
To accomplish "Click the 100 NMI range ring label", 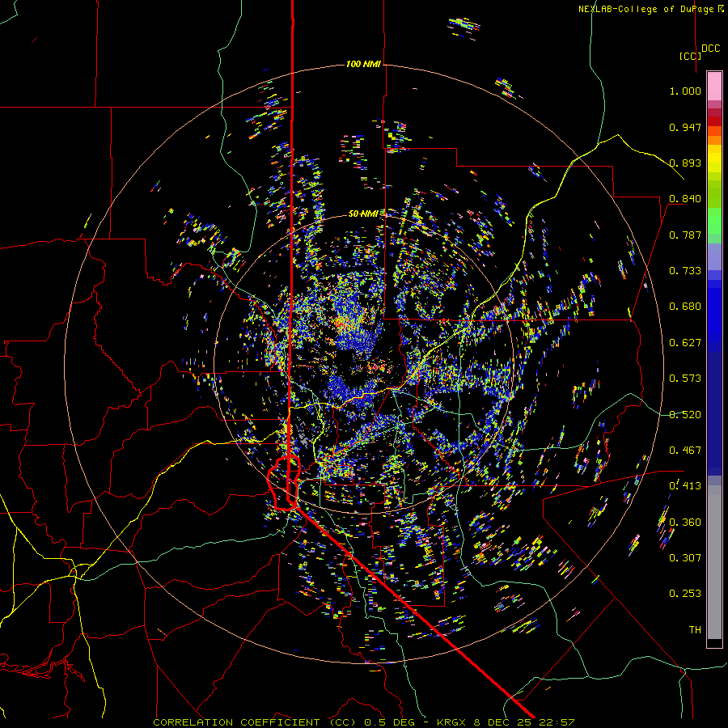I will (x=363, y=64).
